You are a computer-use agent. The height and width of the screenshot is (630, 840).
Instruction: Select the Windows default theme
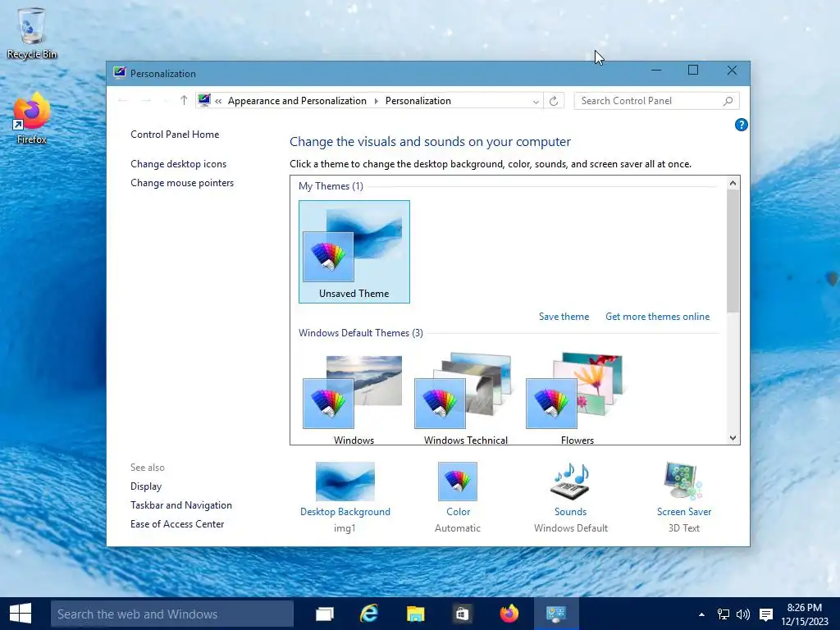tap(354, 399)
